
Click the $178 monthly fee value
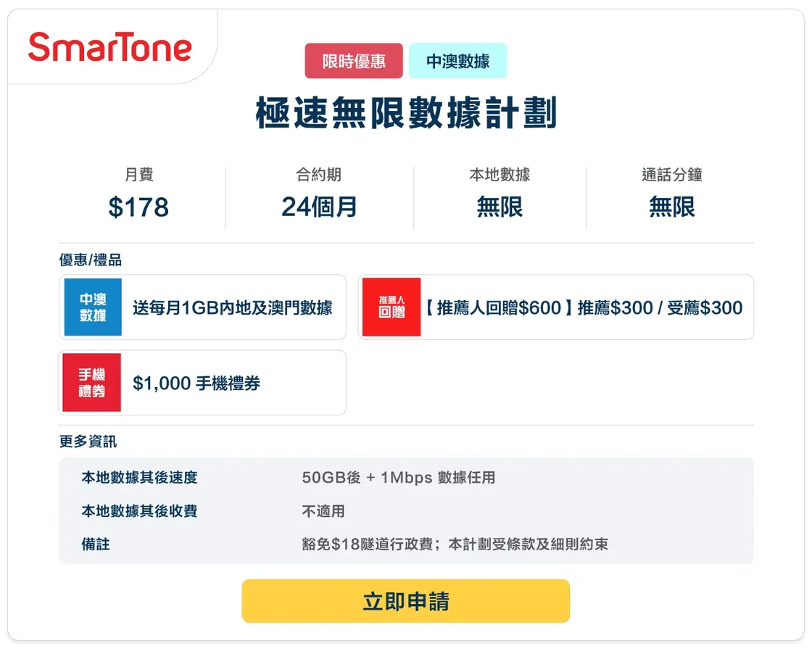point(138,207)
